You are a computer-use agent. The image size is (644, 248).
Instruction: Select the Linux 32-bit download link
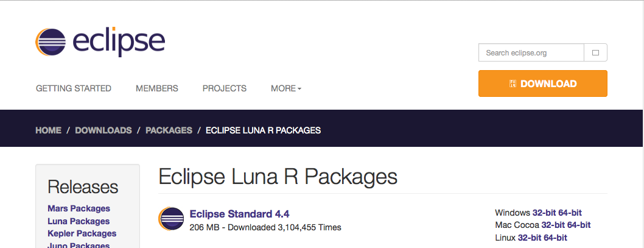pyautogui.click(x=529, y=238)
